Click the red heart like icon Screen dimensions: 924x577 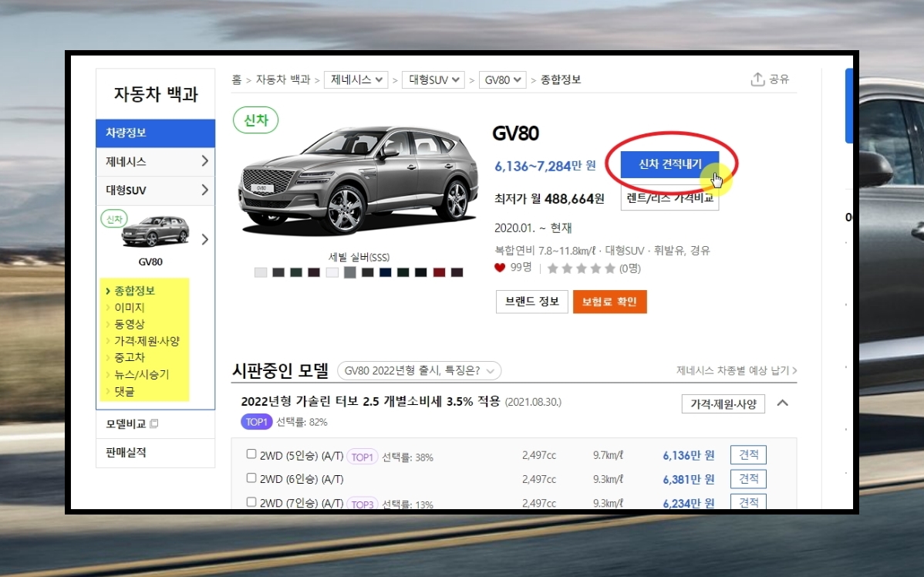pyautogui.click(x=500, y=268)
